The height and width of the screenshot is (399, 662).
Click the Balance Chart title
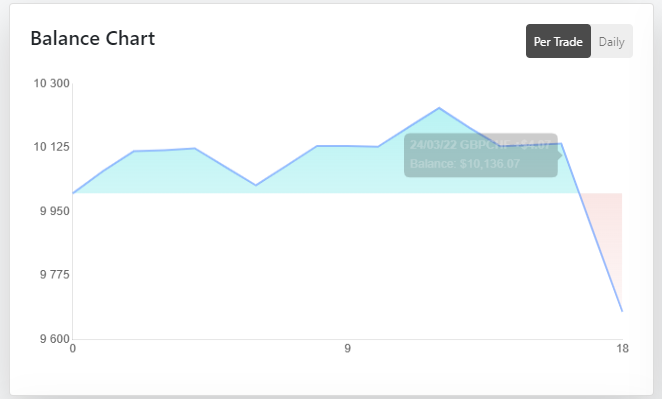[93, 38]
